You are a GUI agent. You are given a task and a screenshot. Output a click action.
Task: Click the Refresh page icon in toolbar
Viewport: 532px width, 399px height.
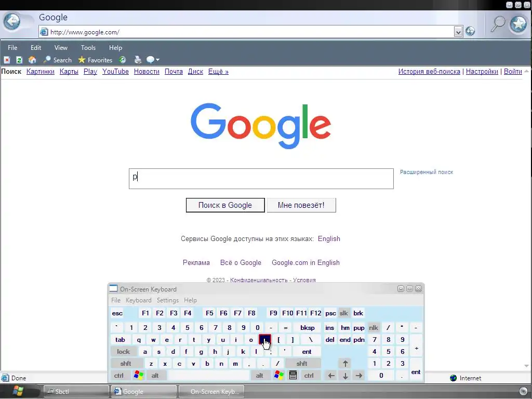(x=19, y=60)
